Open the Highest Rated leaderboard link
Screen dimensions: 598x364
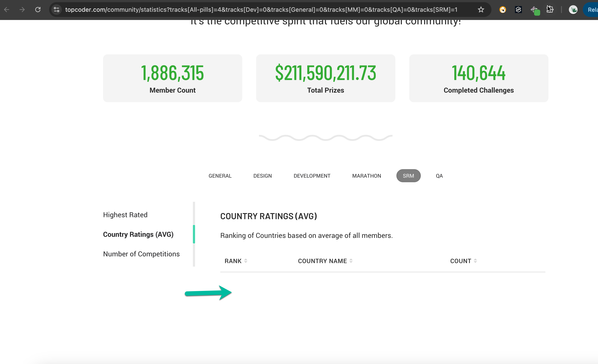(125, 215)
